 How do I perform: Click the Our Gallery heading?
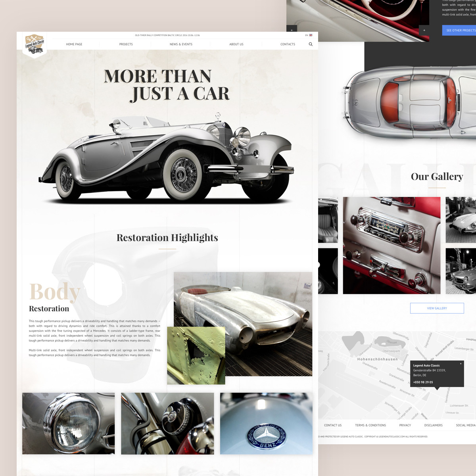coord(437,177)
